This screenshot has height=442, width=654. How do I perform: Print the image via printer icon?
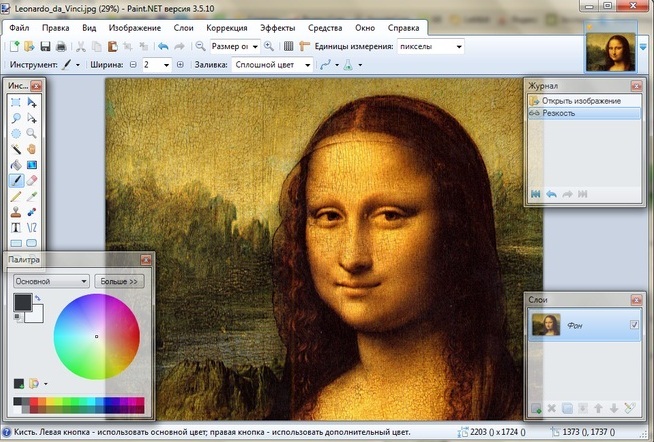point(61,46)
